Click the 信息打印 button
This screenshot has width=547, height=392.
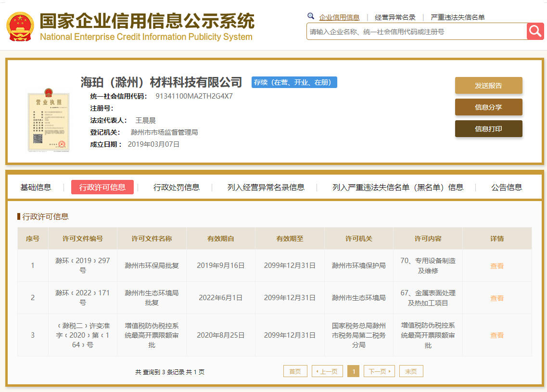click(488, 129)
